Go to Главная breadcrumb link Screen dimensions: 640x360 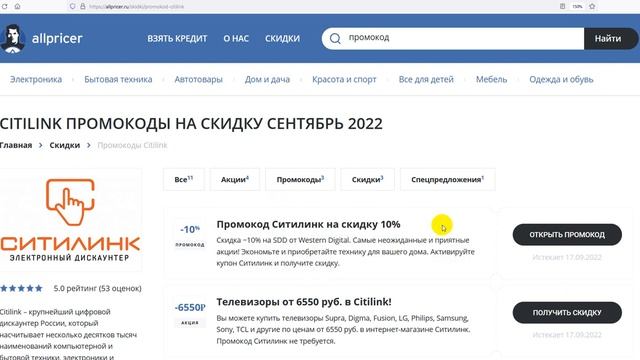[x=16, y=145]
